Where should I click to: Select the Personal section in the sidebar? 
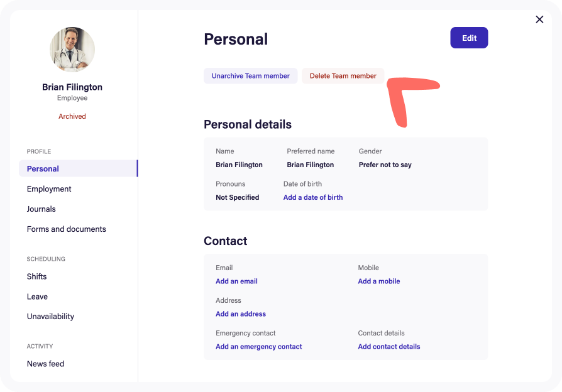[x=42, y=168]
